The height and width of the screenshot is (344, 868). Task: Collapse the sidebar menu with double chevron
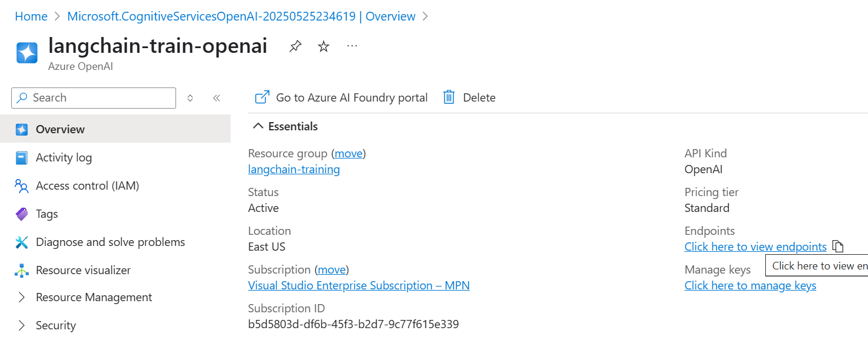(x=217, y=98)
